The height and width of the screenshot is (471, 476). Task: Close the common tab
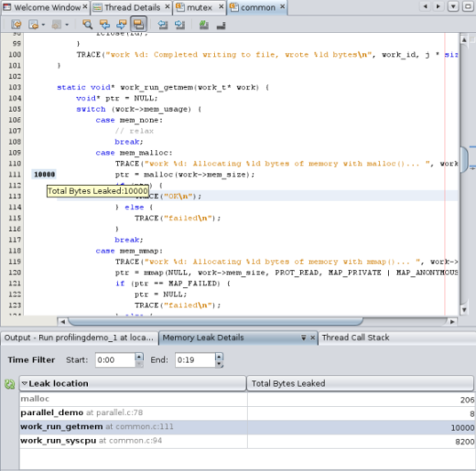click(283, 6)
